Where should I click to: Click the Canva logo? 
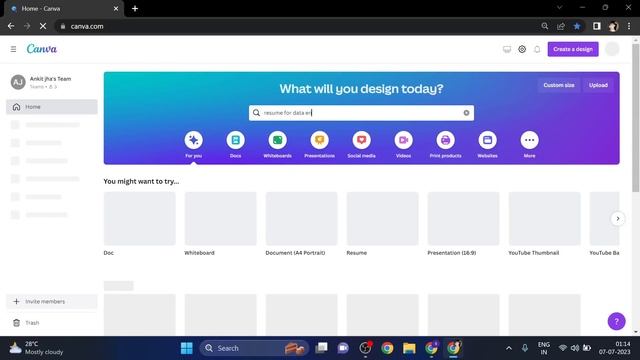[x=42, y=49]
